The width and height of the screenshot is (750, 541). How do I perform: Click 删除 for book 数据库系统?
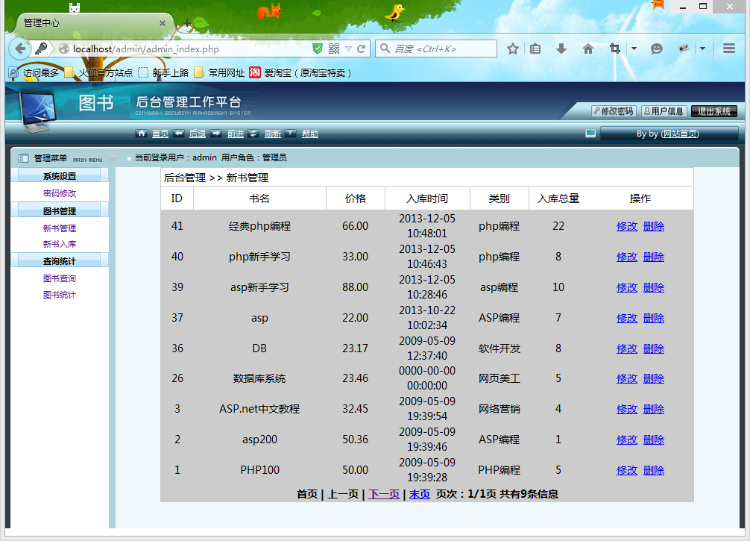(653, 379)
